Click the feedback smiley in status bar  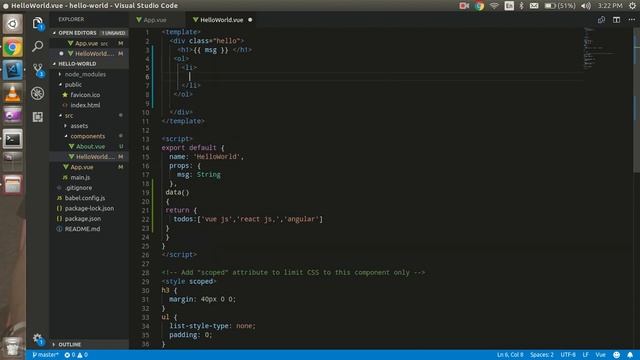(x=617, y=355)
